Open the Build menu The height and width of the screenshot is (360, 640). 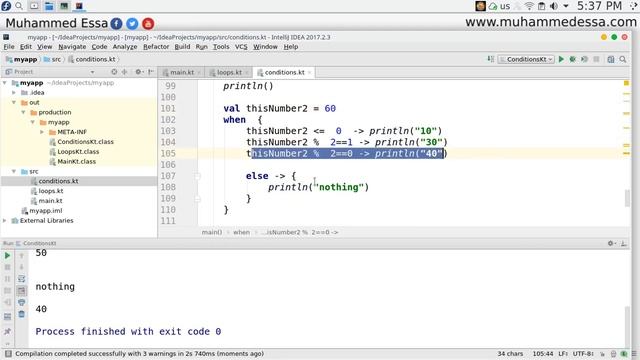[x=182, y=47]
